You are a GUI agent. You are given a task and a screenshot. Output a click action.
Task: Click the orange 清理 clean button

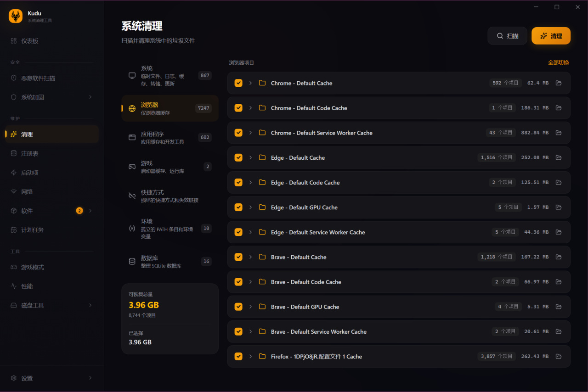551,36
